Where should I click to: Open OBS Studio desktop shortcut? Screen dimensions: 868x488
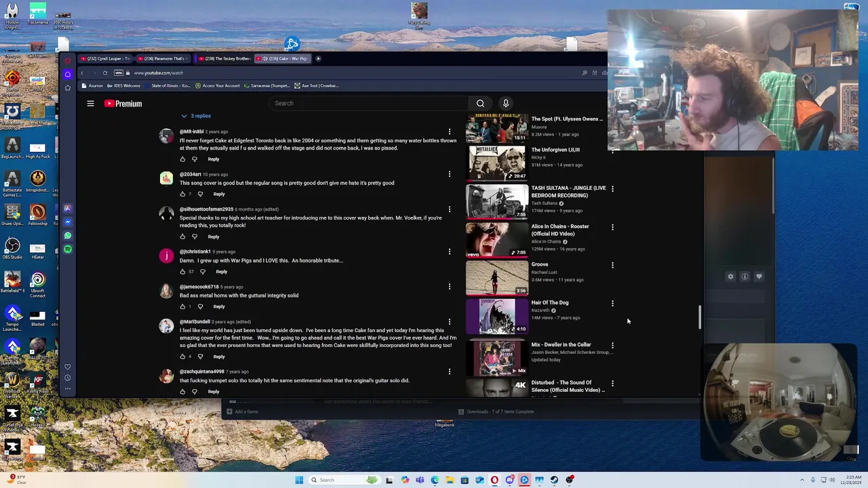[12, 248]
